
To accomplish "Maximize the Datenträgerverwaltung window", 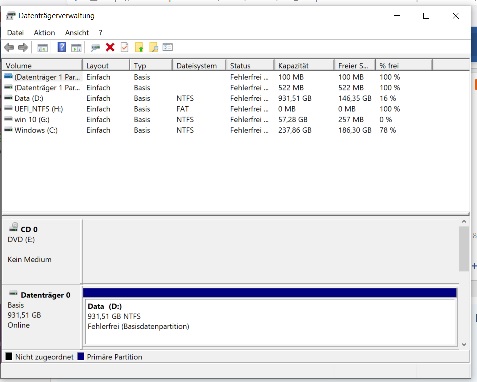I will [426, 16].
